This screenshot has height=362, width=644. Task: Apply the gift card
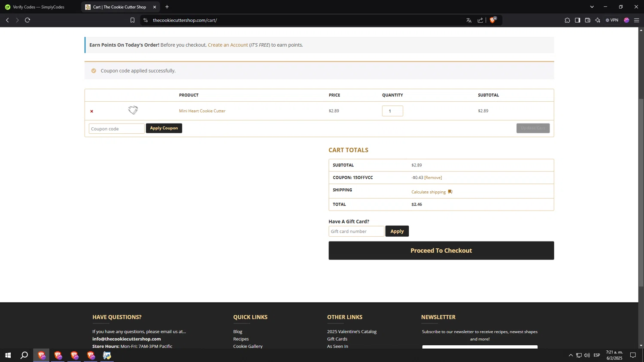(x=397, y=231)
